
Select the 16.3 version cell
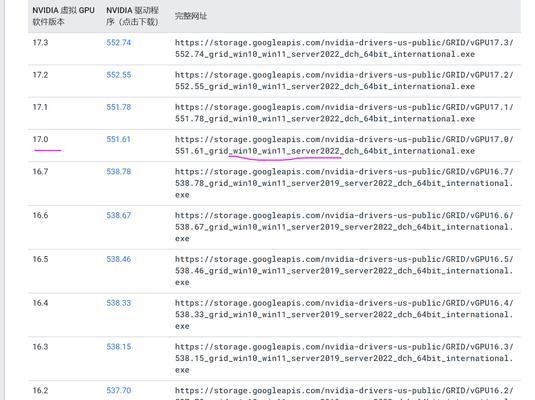pos(40,347)
